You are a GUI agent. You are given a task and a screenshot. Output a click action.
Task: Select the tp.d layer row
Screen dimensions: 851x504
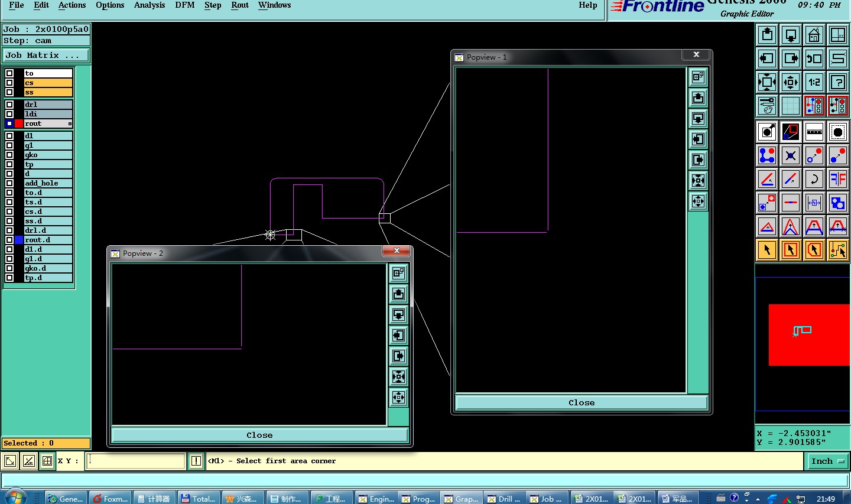click(48, 278)
